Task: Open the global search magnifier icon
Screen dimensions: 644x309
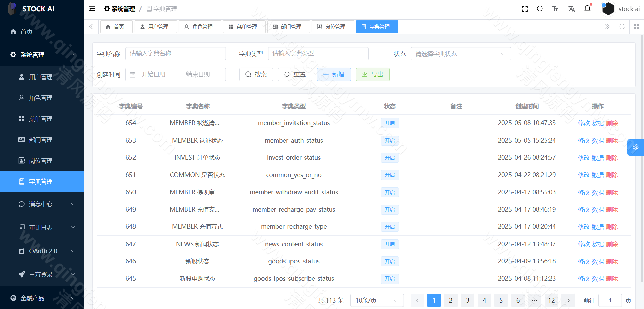Action: 540,9
